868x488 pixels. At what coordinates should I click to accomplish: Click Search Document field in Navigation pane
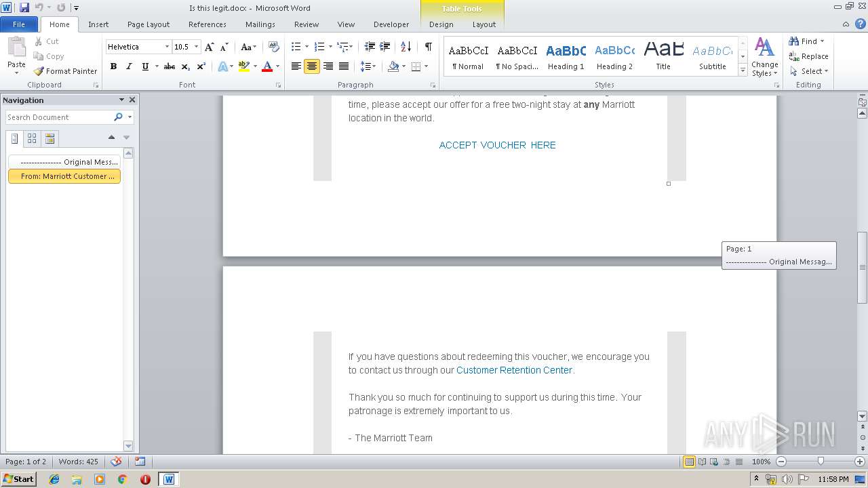coord(59,117)
